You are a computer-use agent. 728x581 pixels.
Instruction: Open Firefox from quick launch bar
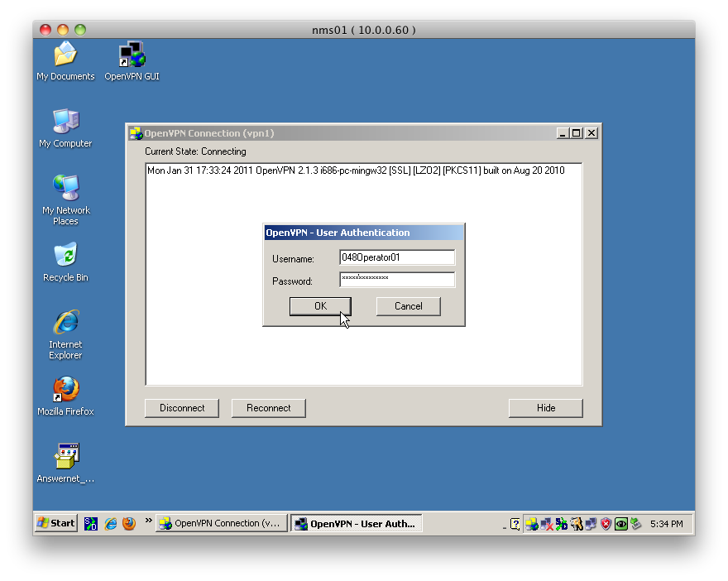coord(129,524)
